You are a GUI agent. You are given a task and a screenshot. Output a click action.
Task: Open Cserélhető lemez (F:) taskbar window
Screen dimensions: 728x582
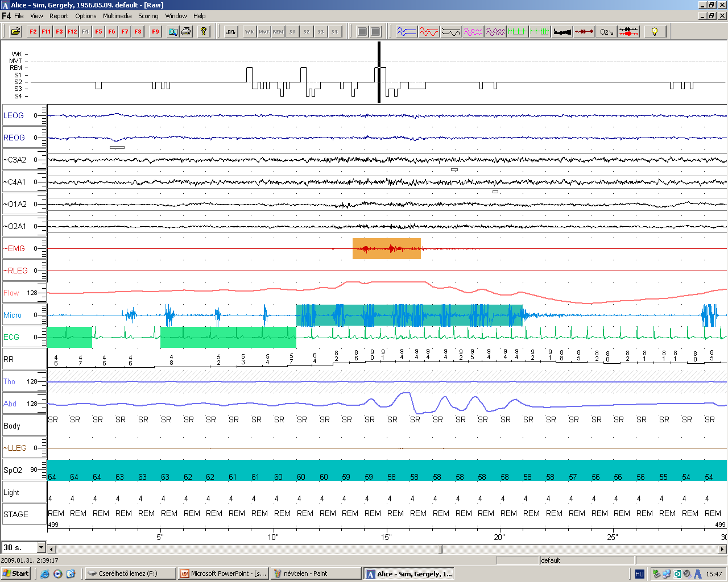click(x=130, y=573)
